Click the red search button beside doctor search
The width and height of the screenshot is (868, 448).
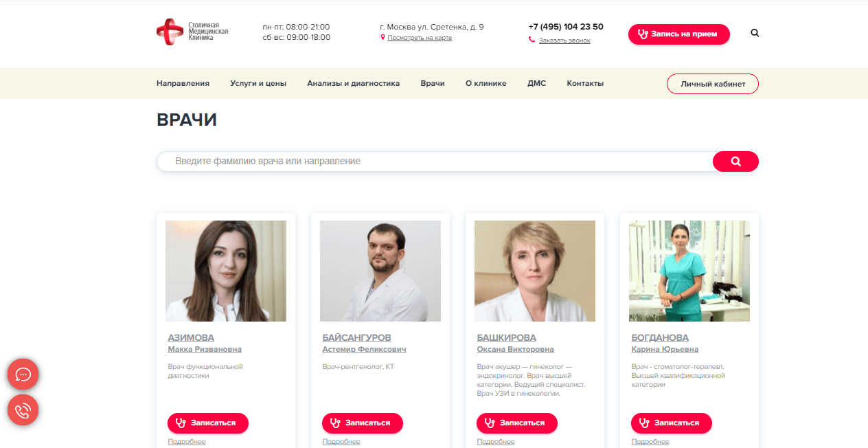(x=735, y=161)
